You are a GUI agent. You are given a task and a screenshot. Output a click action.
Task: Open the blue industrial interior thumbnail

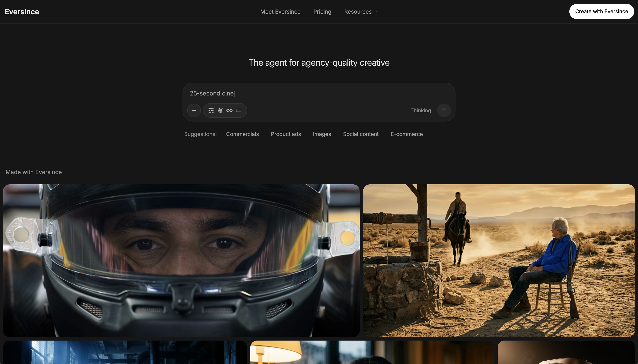[x=125, y=352]
